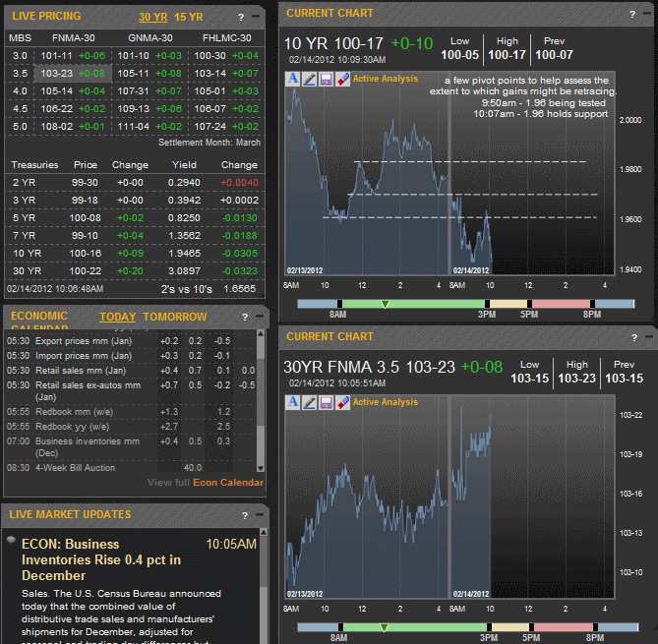This screenshot has height=644, width=658.
Task: Select the text tool on FNMA 3.5 chart
Action: 294,402
